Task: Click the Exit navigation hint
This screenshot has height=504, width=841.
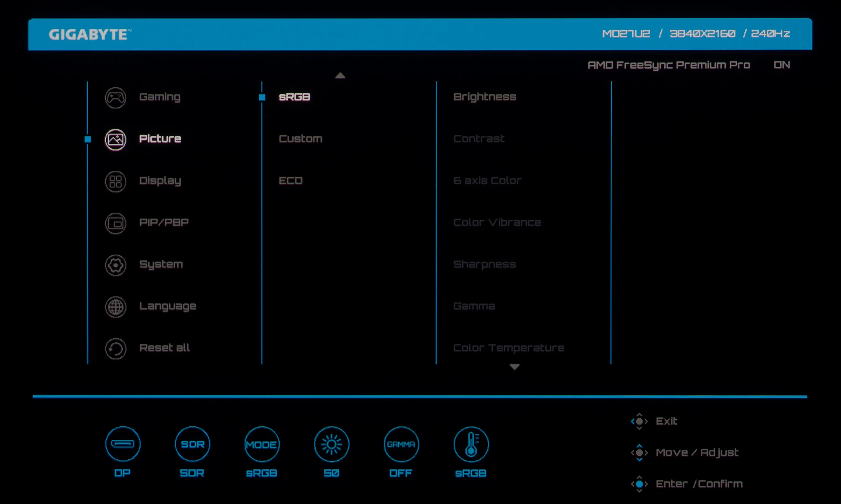Action: (x=666, y=421)
